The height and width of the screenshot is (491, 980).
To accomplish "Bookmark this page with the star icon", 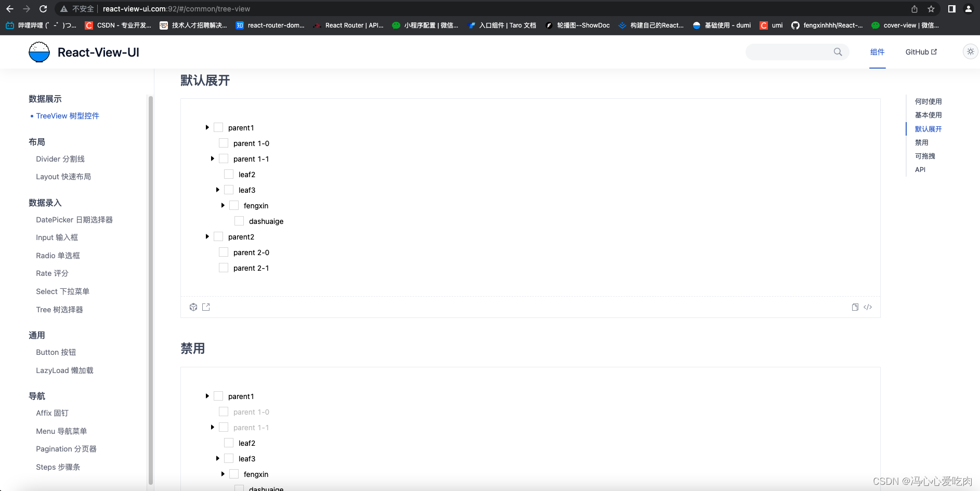I will (x=931, y=9).
